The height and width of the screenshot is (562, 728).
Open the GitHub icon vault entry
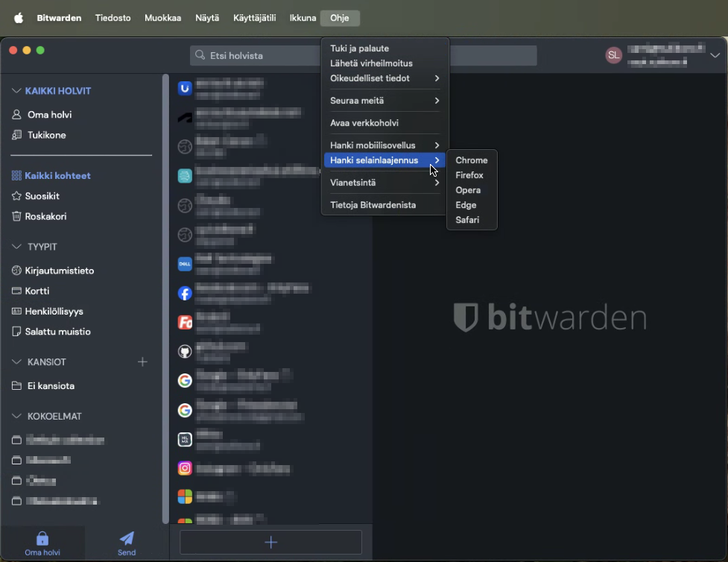(x=270, y=352)
